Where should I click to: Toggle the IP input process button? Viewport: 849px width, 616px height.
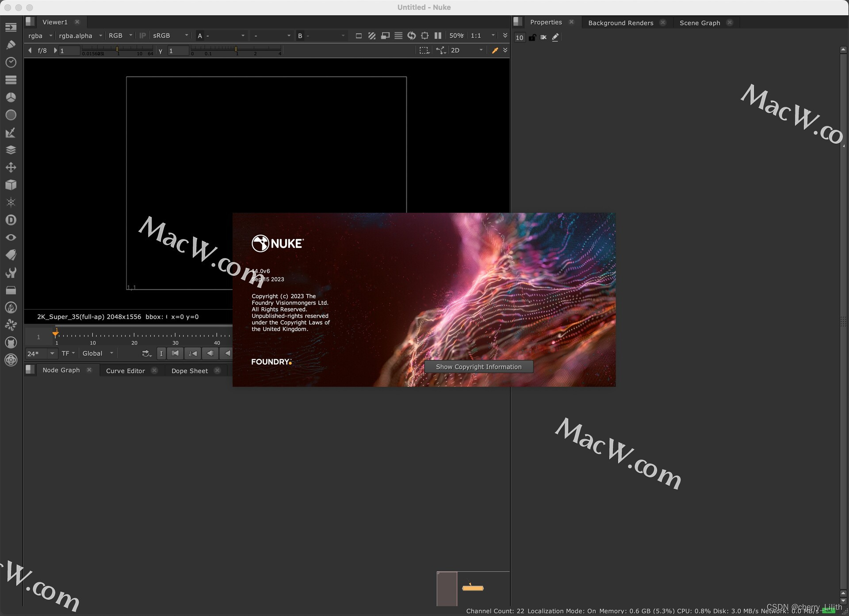142,36
